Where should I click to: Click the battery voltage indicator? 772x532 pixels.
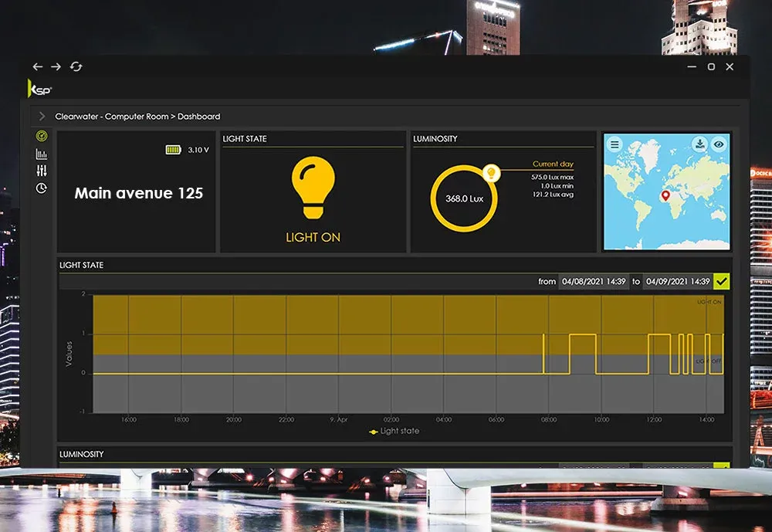[x=173, y=150]
